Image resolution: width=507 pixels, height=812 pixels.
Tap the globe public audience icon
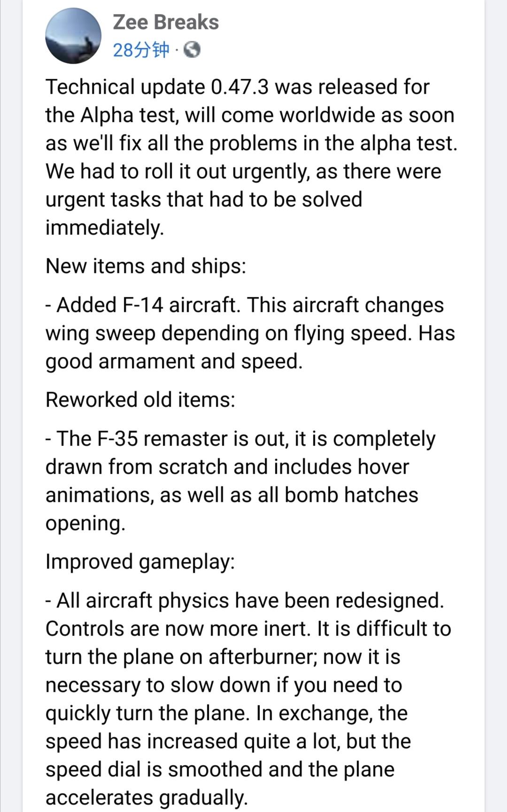[192, 50]
